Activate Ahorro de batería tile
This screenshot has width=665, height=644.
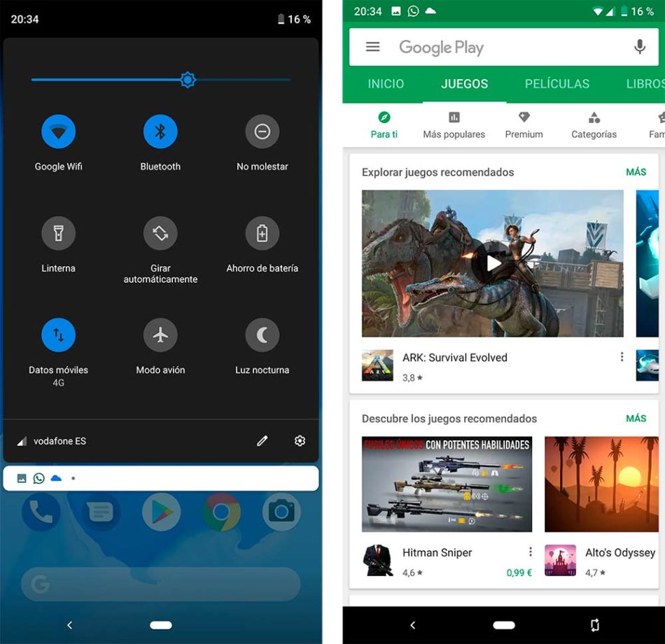click(x=262, y=233)
